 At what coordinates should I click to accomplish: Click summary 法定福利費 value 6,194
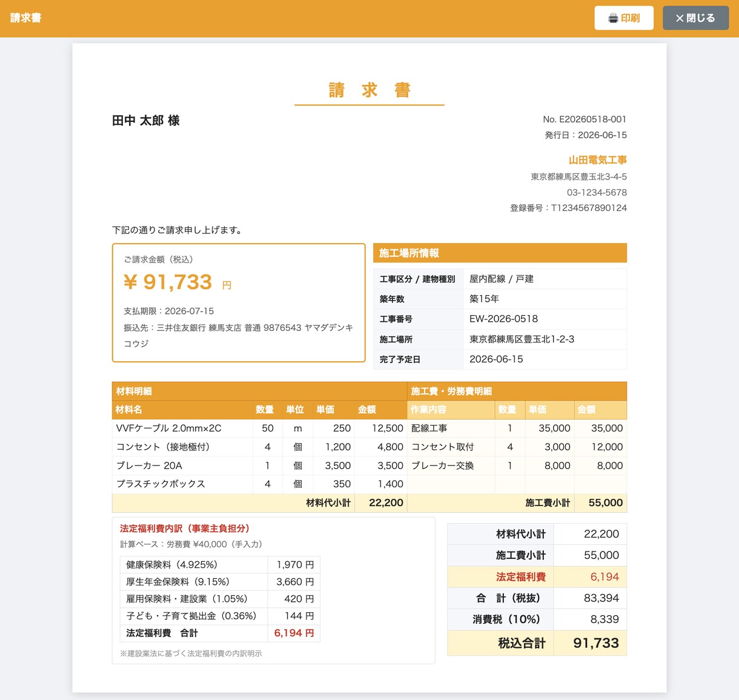pyautogui.click(x=605, y=577)
